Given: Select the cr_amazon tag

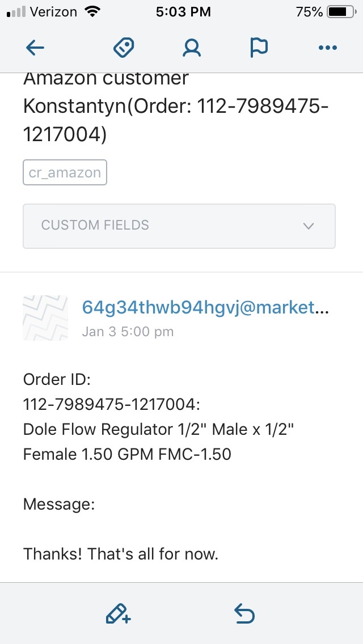Looking at the screenshot, I should [x=65, y=172].
